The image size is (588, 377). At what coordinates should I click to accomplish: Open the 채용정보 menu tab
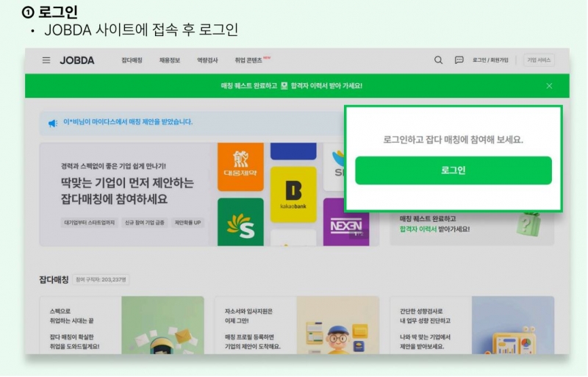point(169,60)
